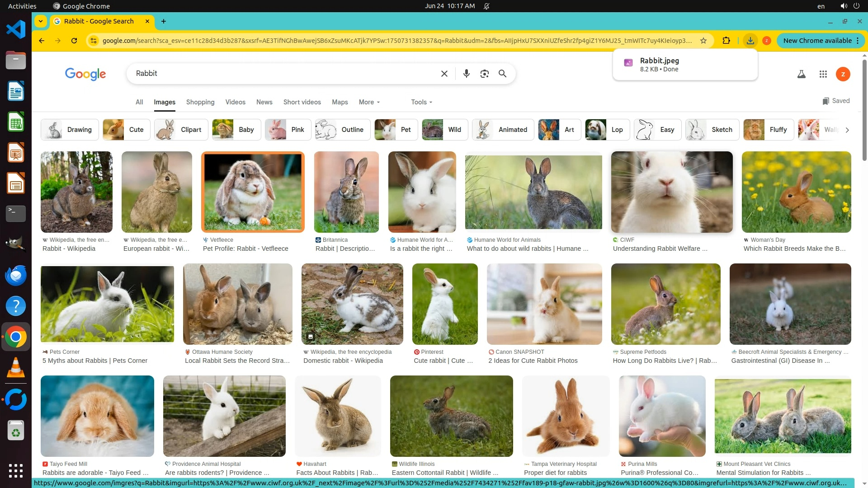Open the Tools dropdown
Viewport: 868px width, 488px height.
(421, 102)
